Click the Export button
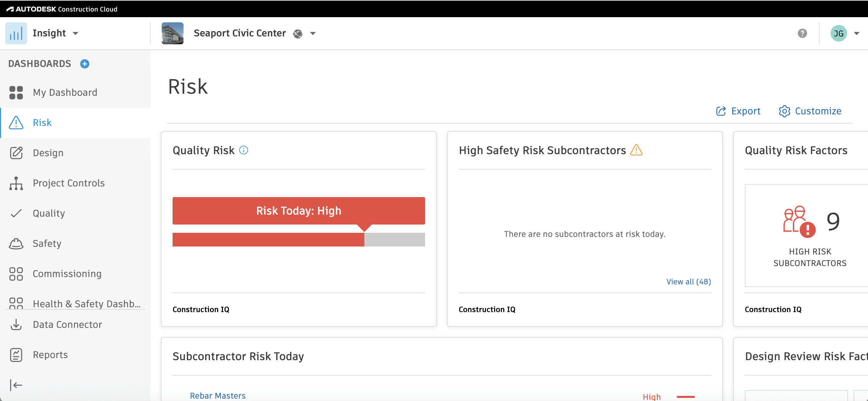Viewport: 868px width, 401px height. coord(738,111)
